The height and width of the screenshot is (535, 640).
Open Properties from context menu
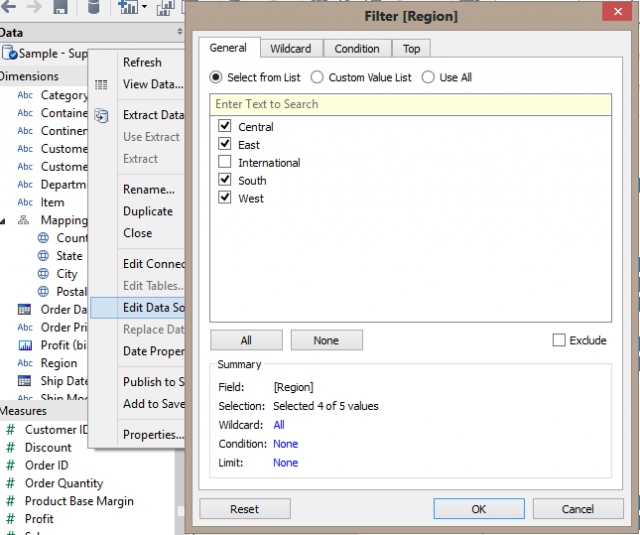pyautogui.click(x=153, y=435)
